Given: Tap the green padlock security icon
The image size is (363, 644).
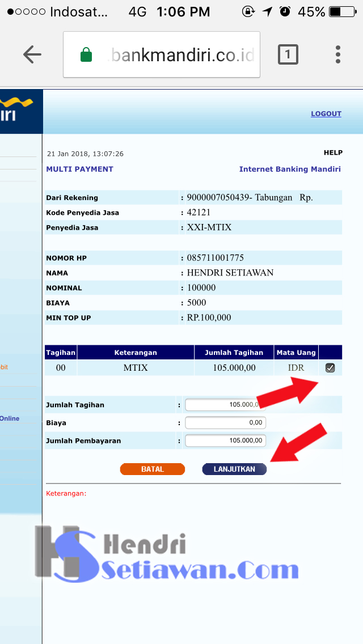Looking at the screenshot, I should (x=86, y=54).
